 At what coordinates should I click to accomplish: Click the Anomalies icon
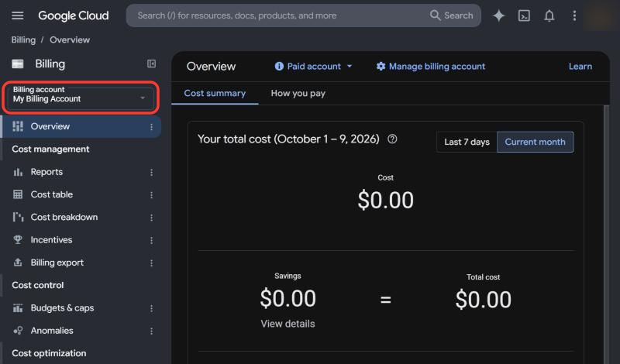pyautogui.click(x=18, y=331)
